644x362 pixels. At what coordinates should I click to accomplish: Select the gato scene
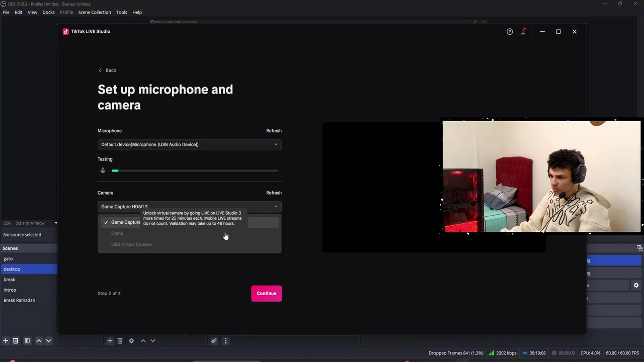(29, 259)
